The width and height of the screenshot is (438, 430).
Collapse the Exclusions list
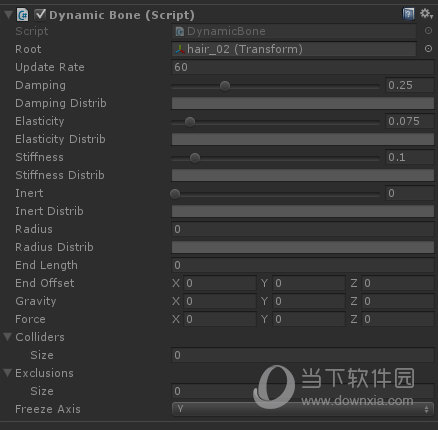pos(7,373)
